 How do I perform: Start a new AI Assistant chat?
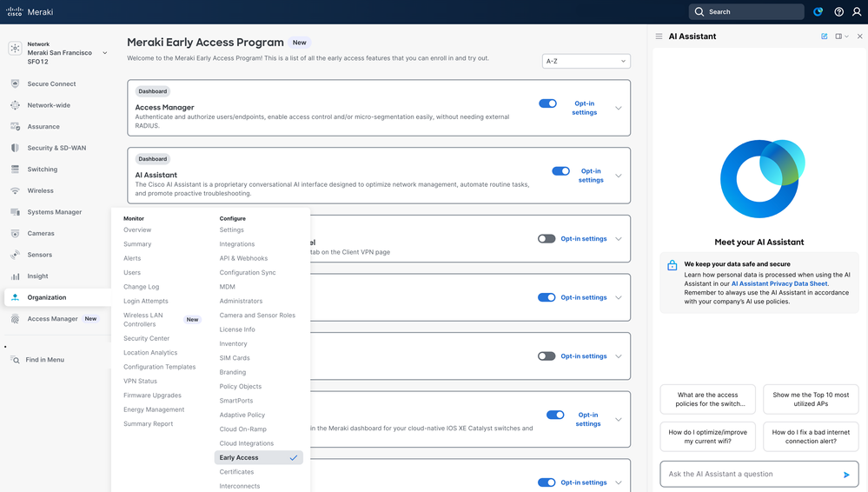pos(824,37)
